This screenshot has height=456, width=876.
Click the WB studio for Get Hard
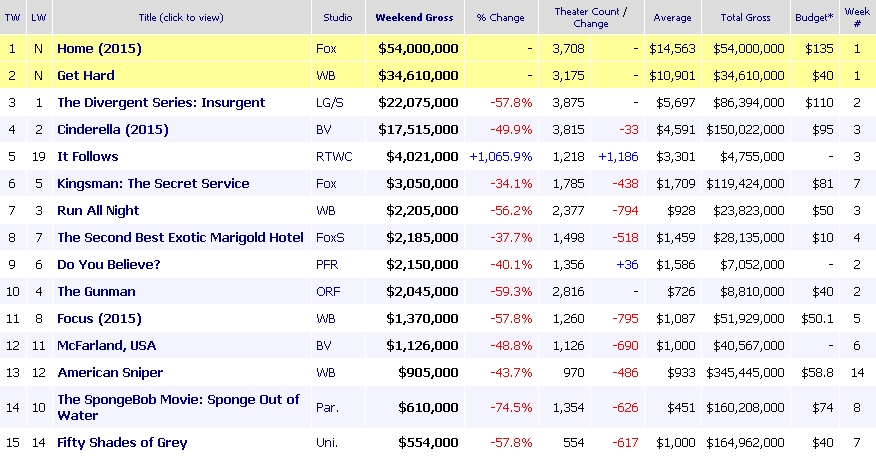point(326,75)
